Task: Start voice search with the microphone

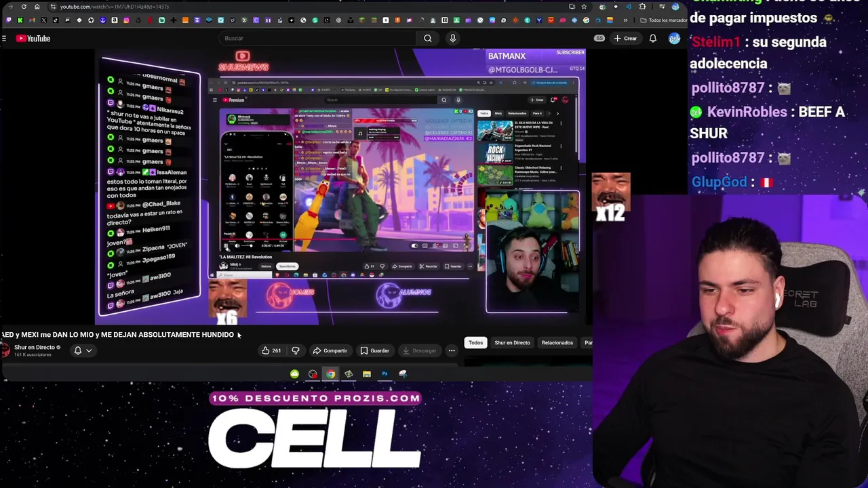Action: point(453,39)
